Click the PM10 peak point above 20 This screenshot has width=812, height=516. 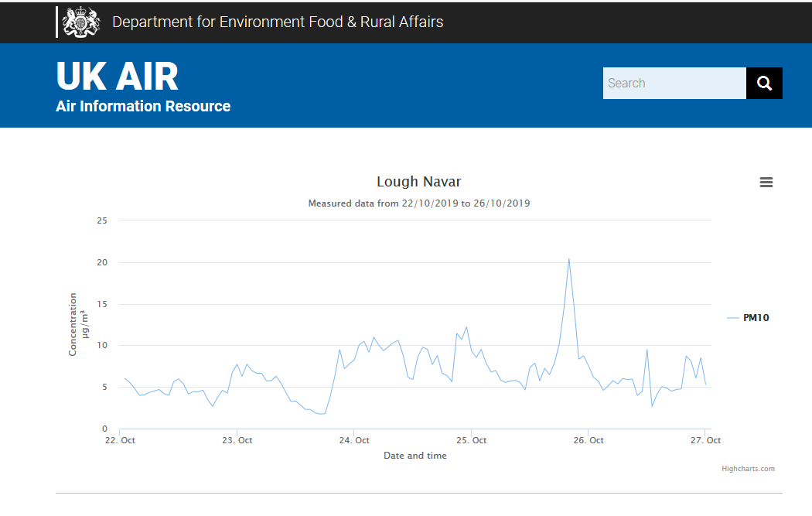click(x=569, y=258)
